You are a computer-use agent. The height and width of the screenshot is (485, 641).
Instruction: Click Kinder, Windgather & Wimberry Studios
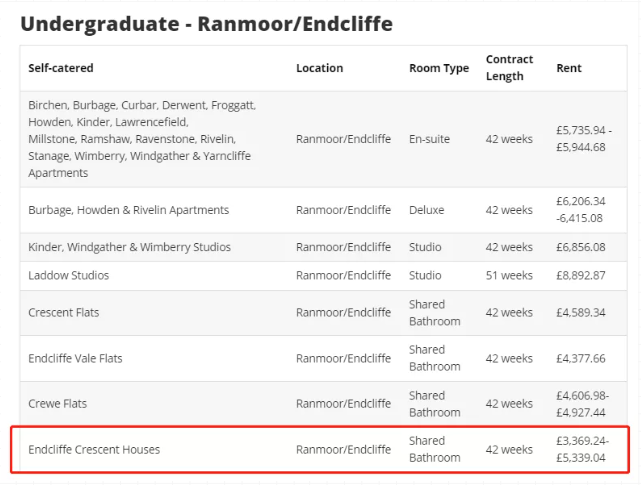(129, 247)
